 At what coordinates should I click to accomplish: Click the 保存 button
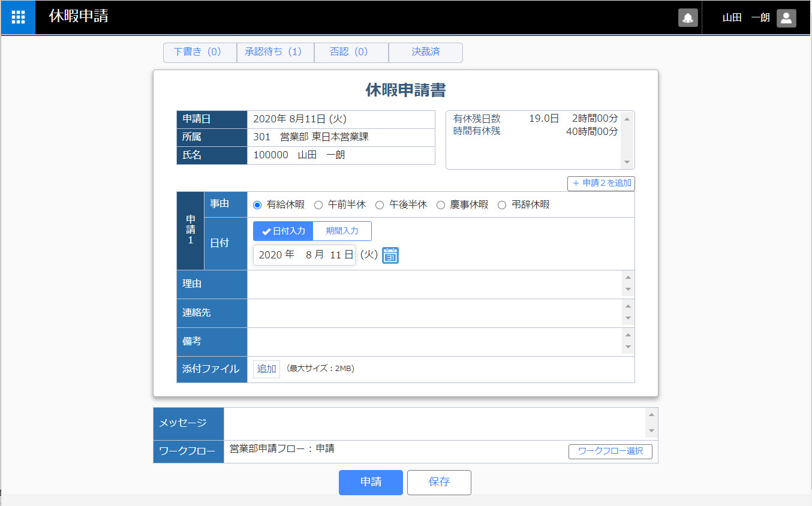(x=439, y=482)
